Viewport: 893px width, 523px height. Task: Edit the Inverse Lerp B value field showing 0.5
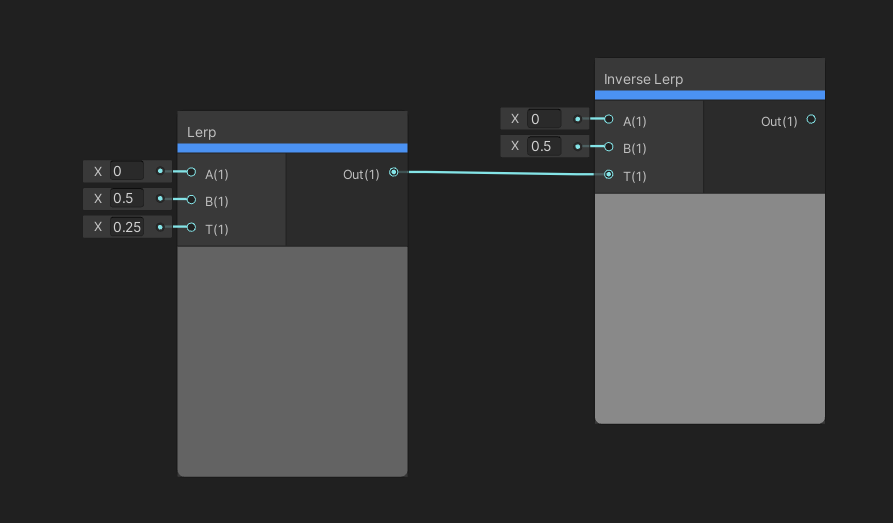pos(544,147)
